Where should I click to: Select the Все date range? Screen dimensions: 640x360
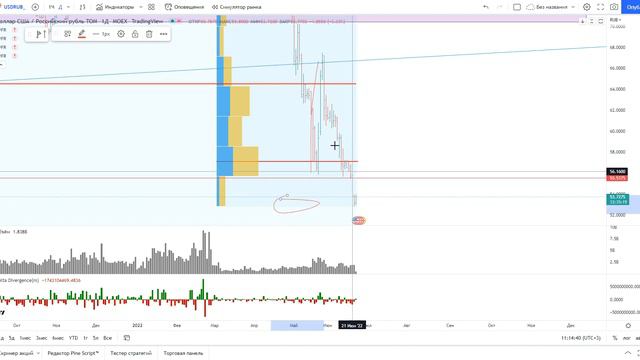(x=107, y=338)
